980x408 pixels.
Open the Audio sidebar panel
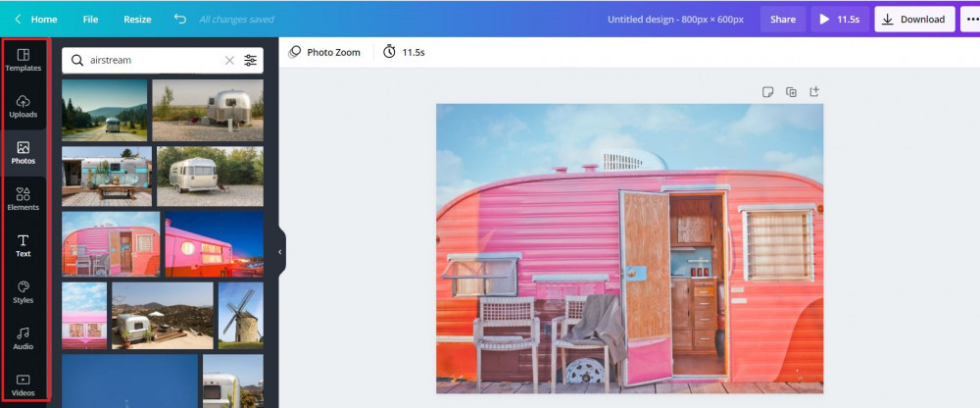pos(24,338)
